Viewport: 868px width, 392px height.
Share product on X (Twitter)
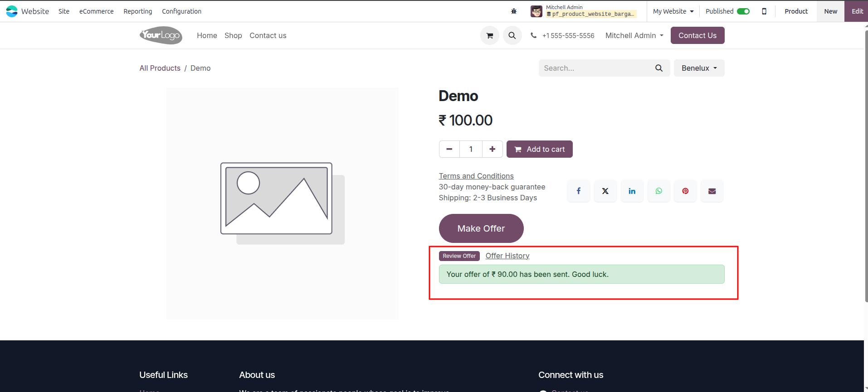pyautogui.click(x=605, y=191)
